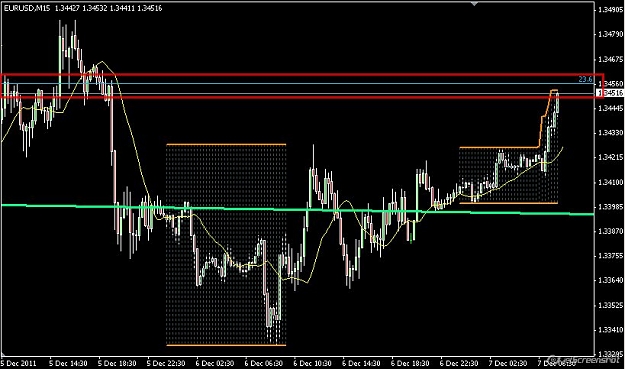This screenshot has width=625, height=369.
Task: Click the 1.34790 price axis label
Action: point(611,35)
